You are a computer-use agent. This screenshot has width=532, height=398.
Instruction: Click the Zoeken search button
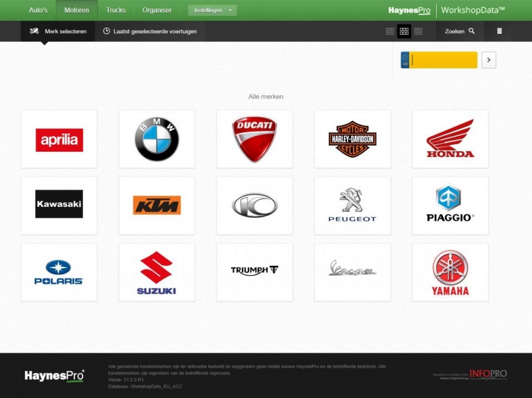coord(459,31)
